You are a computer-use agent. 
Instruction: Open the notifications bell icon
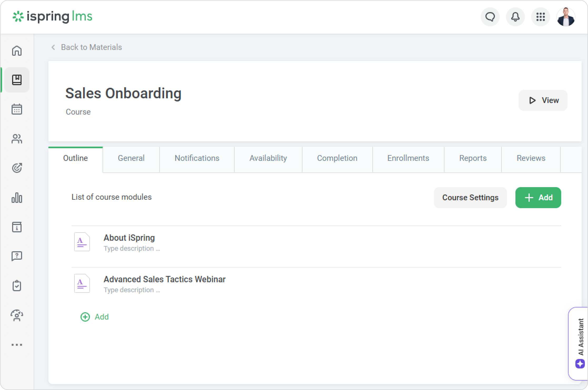pyautogui.click(x=515, y=17)
